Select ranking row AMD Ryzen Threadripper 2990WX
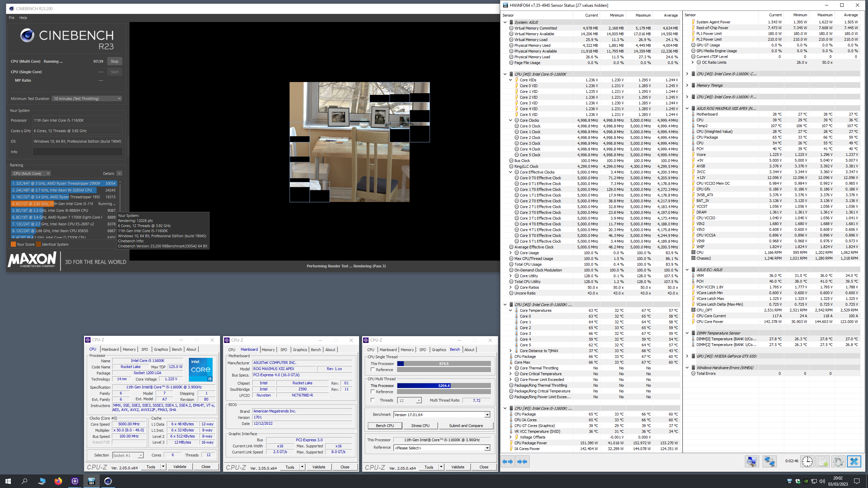The image size is (868, 488). [x=64, y=183]
